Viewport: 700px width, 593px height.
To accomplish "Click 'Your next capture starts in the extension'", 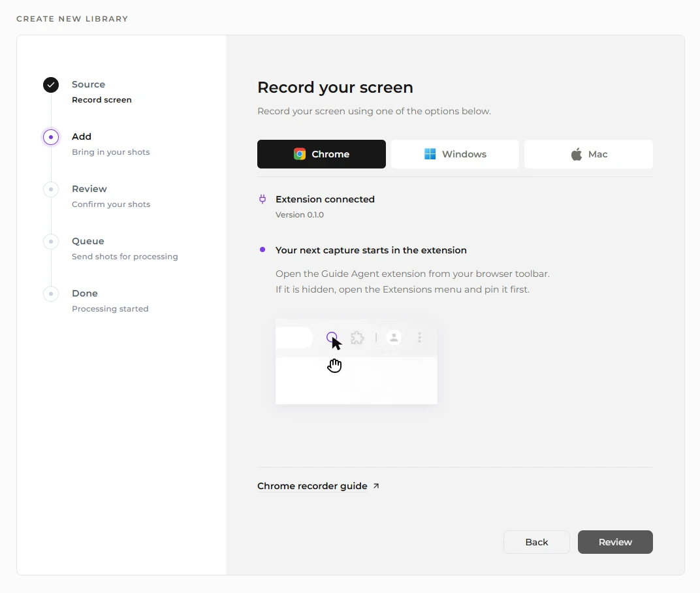I will click(371, 250).
